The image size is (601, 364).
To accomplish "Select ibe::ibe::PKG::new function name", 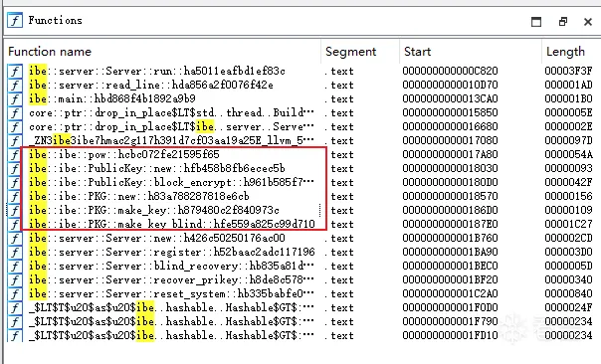I will coord(138,197).
